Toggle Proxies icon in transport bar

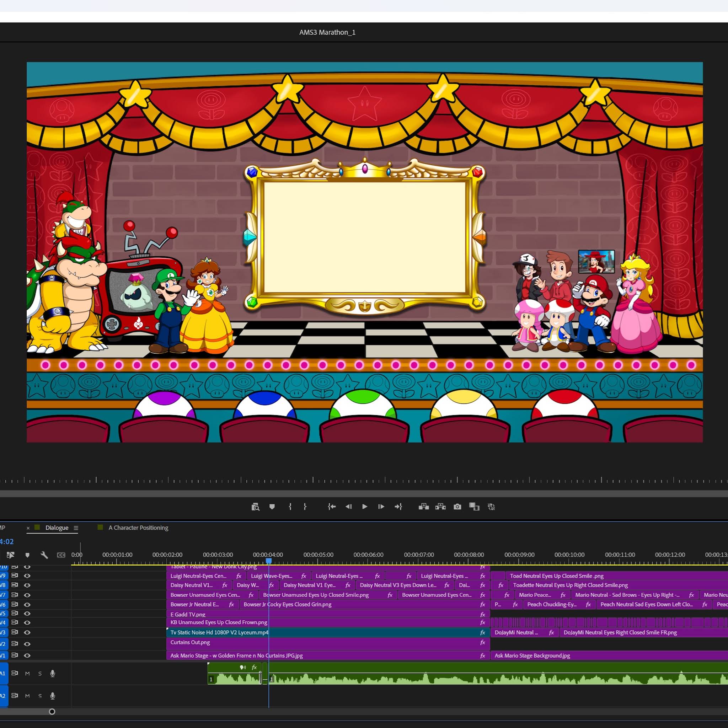pos(491,507)
